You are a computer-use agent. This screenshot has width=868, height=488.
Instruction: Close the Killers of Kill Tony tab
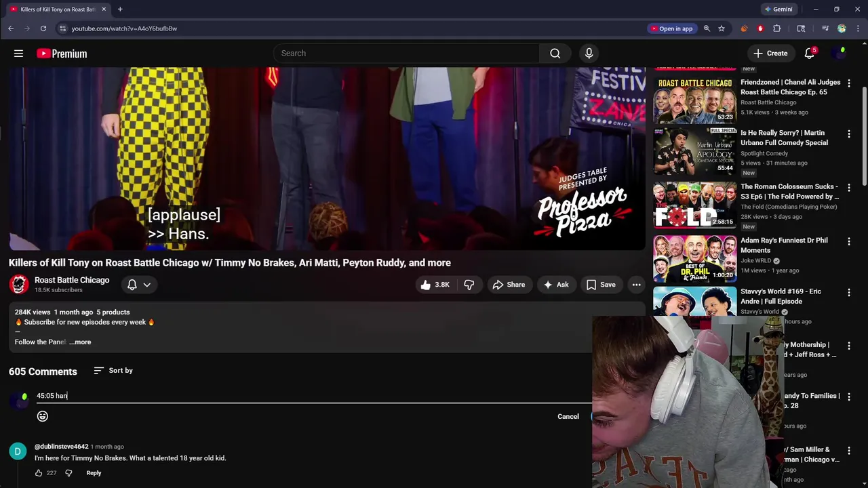click(x=104, y=9)
